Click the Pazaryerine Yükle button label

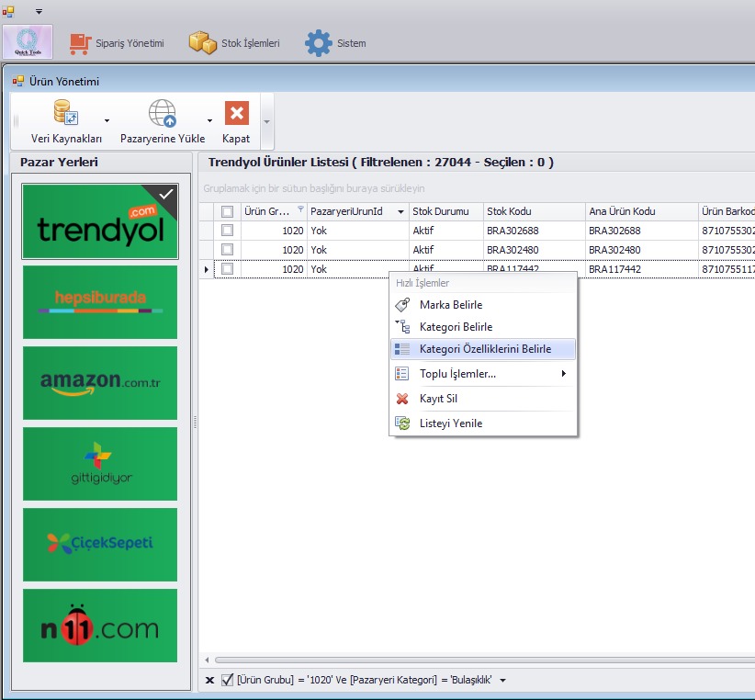(x=163, y=139)
